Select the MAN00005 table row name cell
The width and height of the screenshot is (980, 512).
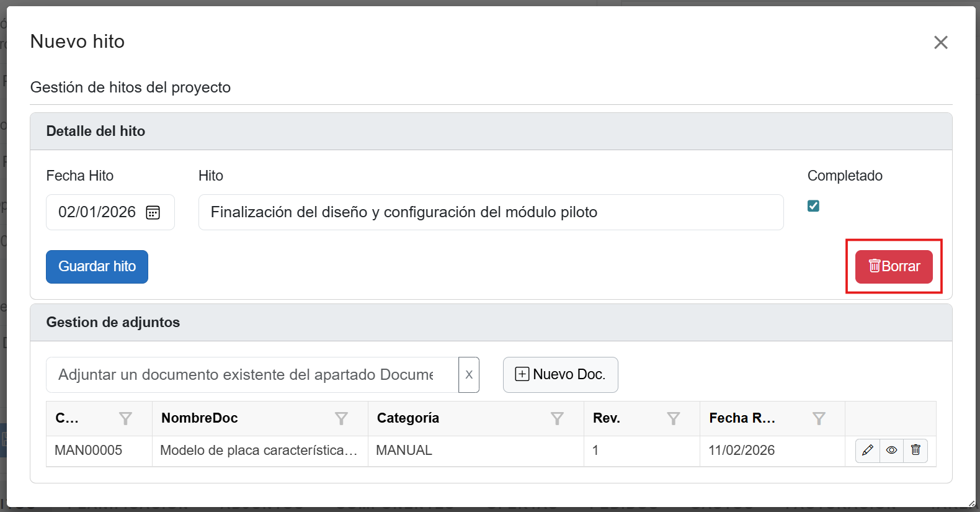pos(259,451)
